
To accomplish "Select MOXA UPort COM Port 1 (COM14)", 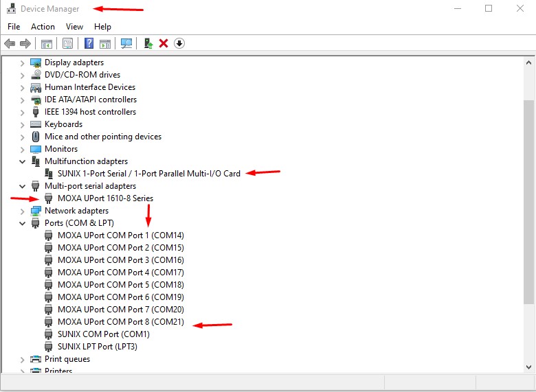I will point(121,235).
